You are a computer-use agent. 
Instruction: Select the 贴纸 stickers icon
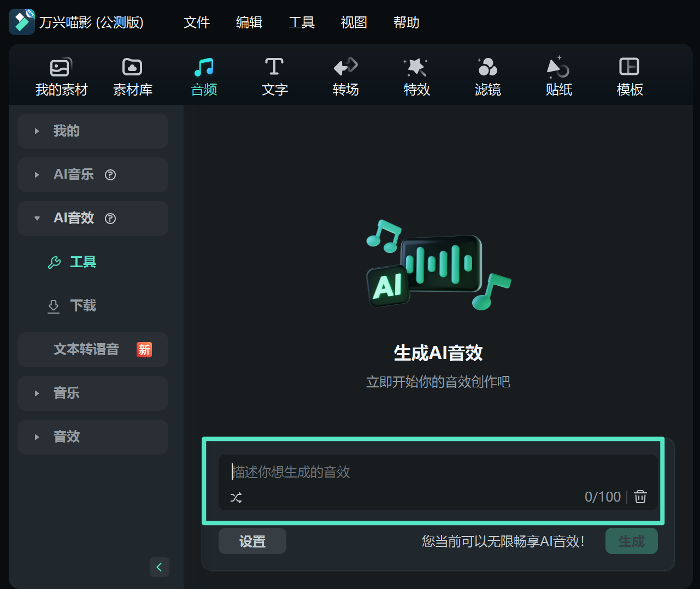pos(558,75)
